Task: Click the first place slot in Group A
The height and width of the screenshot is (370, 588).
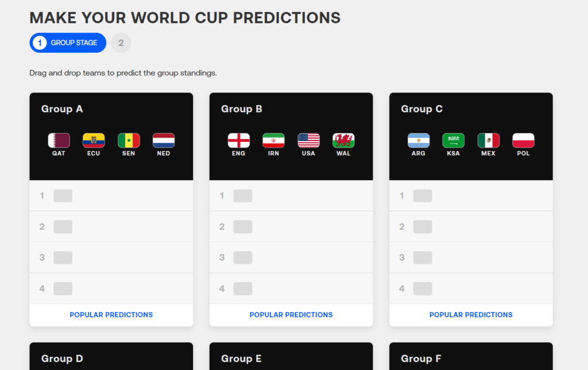Action: [x=63, y=196]
